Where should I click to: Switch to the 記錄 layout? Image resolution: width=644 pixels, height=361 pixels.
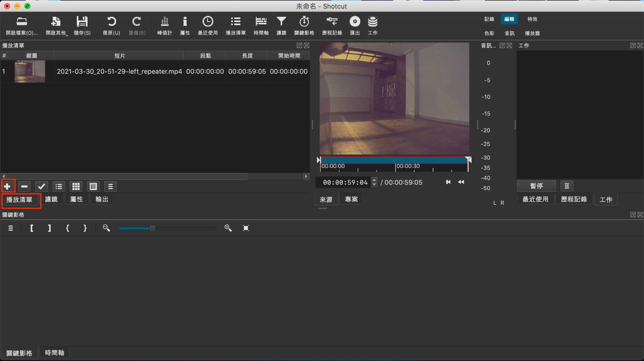pyautogui.click(x=489, y=19)
